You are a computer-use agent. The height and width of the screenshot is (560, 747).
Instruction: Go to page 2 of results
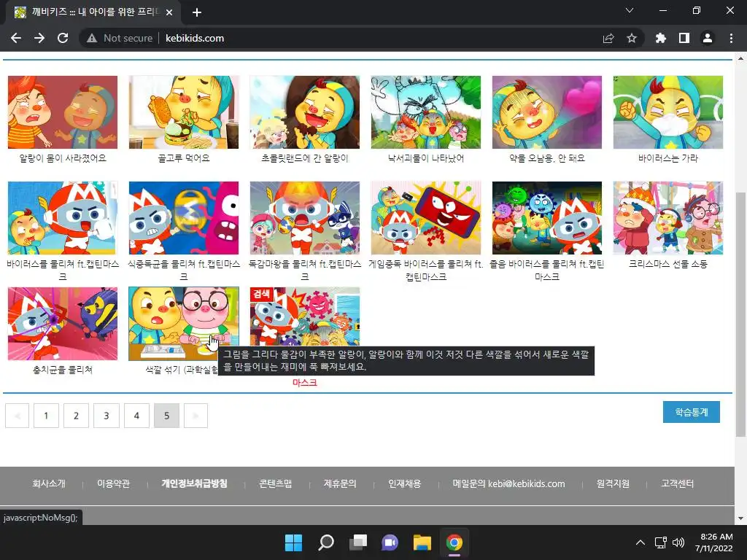click(76, 416)
